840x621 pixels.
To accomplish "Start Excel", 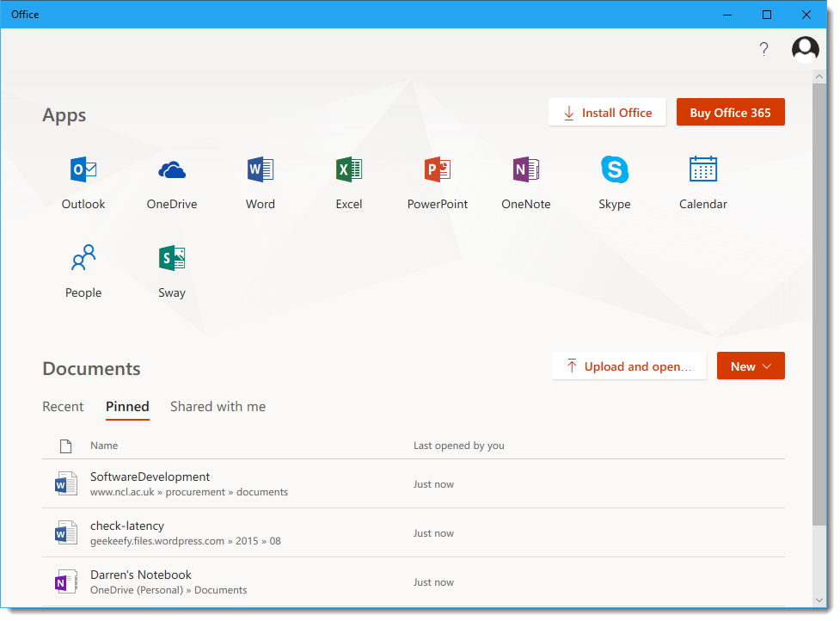I will click(348, 181).
